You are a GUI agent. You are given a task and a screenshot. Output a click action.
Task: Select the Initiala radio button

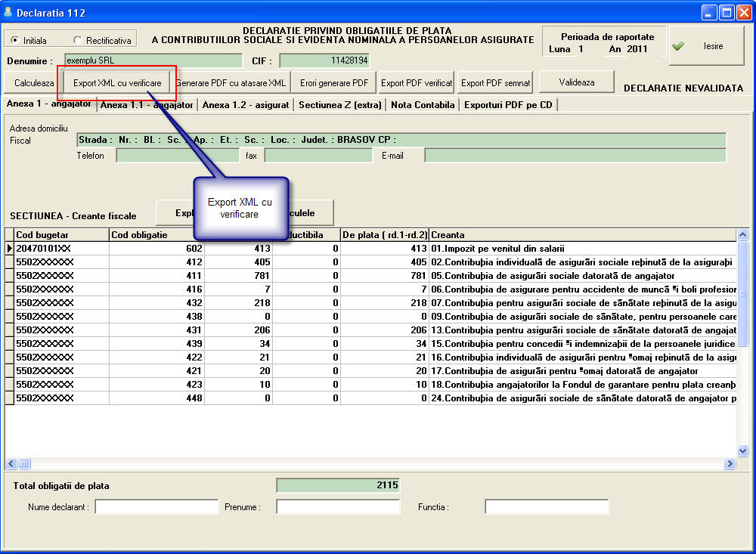pos(15,40)
